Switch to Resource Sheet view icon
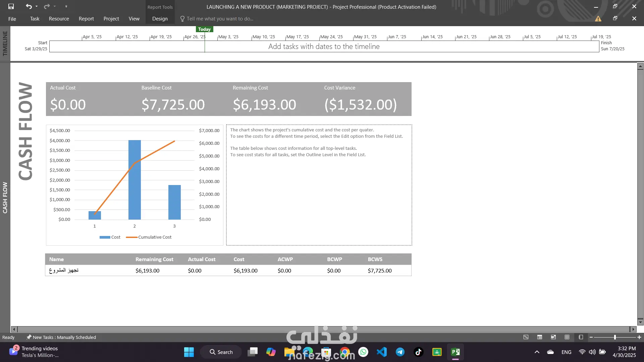 coord(567,337)
